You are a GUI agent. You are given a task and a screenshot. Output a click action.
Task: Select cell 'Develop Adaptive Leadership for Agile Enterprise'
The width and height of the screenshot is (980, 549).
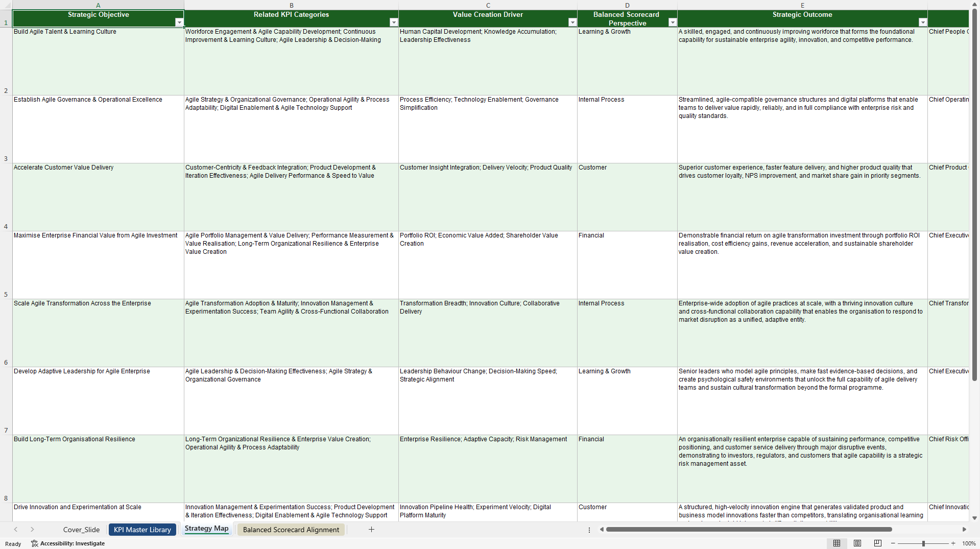(98, 401)
